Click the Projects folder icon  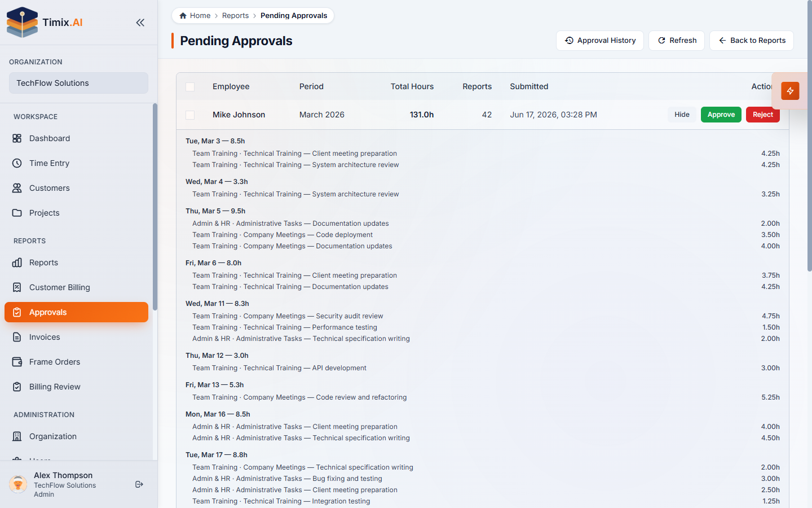click(17, 213)
